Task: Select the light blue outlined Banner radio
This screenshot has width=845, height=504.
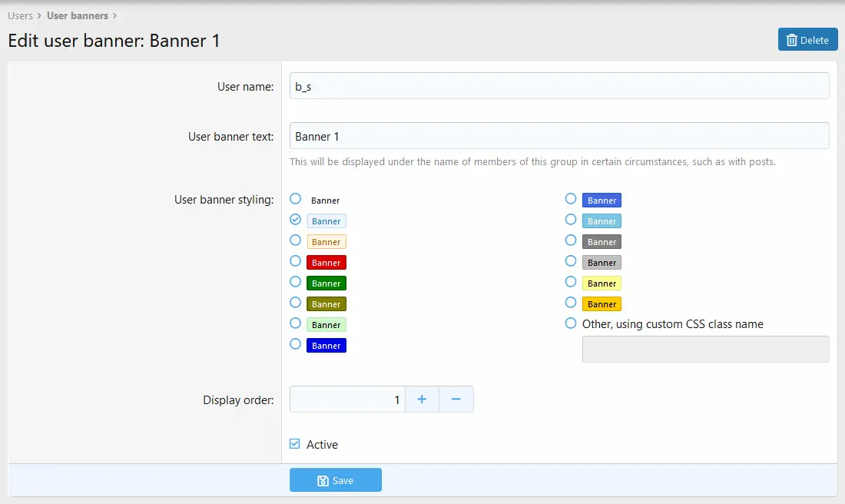Action: [x=295, y=220]
